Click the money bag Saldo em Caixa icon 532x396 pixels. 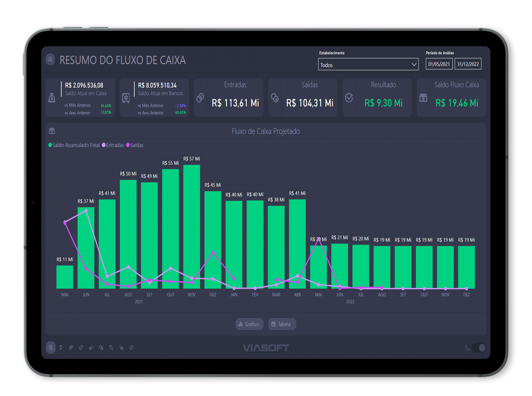52,98
